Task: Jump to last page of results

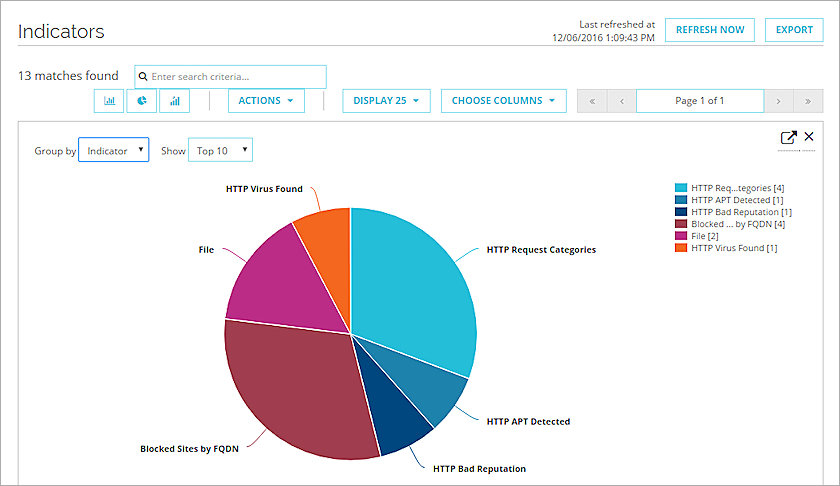Action: tap(808, 101)
